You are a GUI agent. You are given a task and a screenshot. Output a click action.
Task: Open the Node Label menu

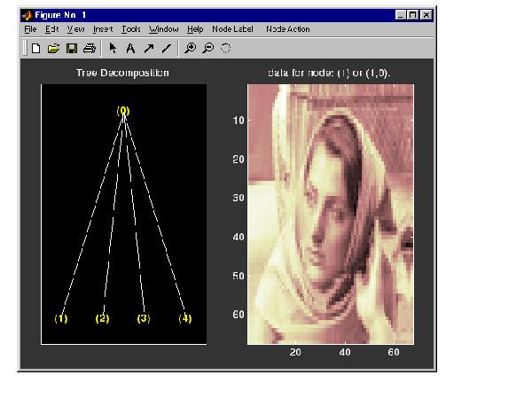click(233, 29)
